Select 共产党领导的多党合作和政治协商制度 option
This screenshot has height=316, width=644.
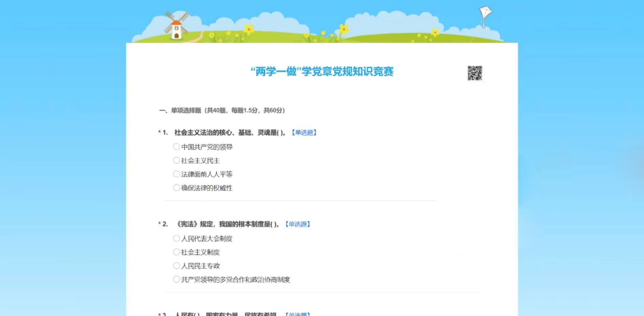[177, 279]
